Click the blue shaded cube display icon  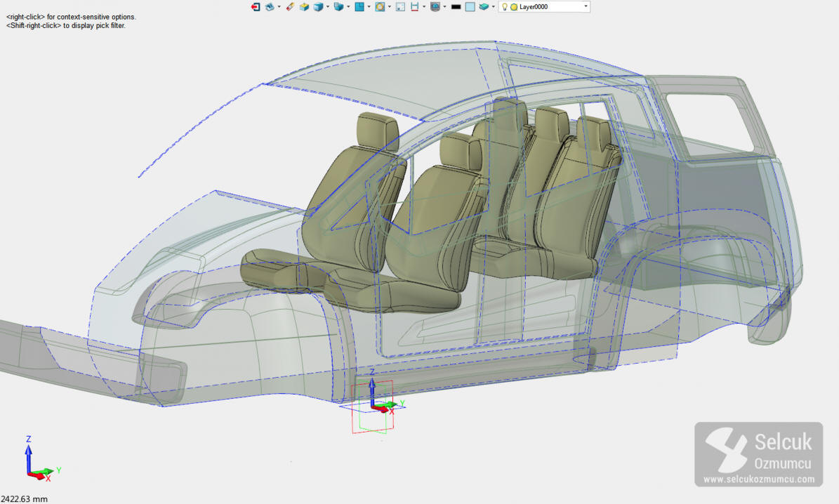click(318, 6)
